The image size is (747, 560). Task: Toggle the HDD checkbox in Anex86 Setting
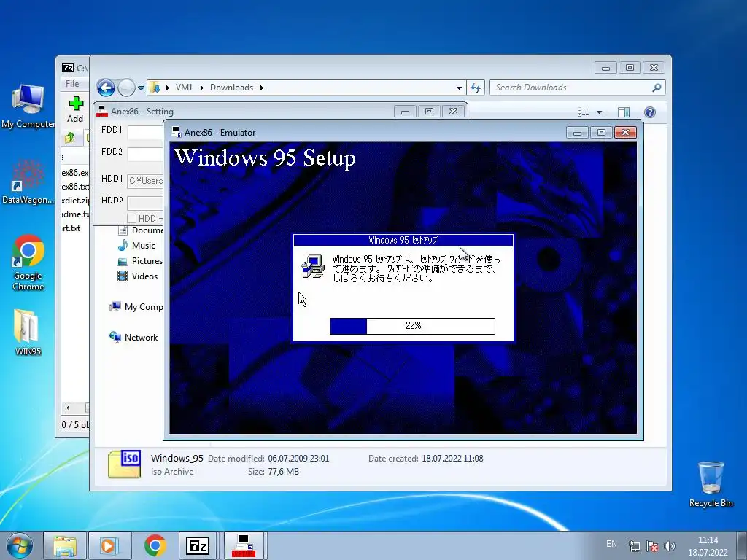(x=132, y=219)
